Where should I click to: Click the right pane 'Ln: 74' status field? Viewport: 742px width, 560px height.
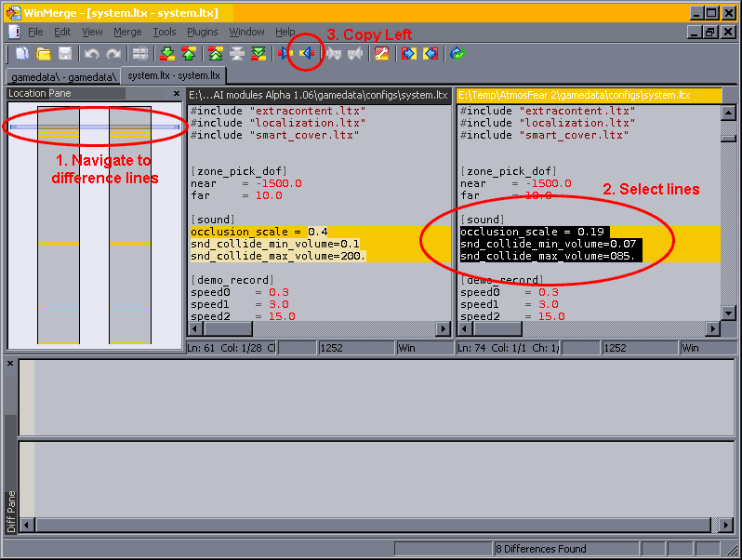click(x=508, y=348)
